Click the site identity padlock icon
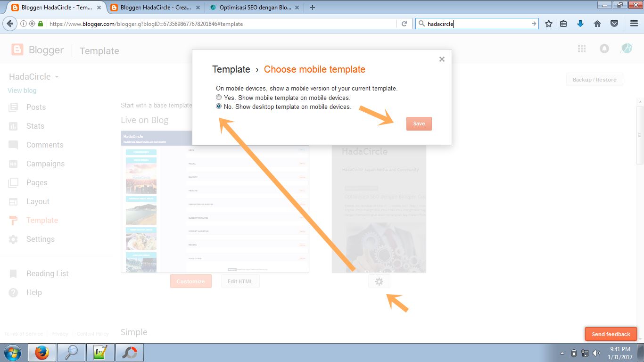644x362 pixels. 41,24
